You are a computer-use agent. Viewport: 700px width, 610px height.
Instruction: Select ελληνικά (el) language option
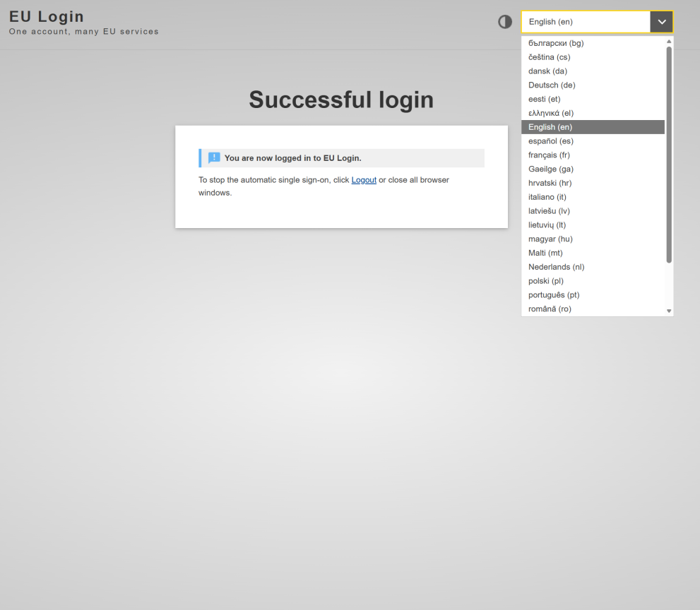[551, 113]
